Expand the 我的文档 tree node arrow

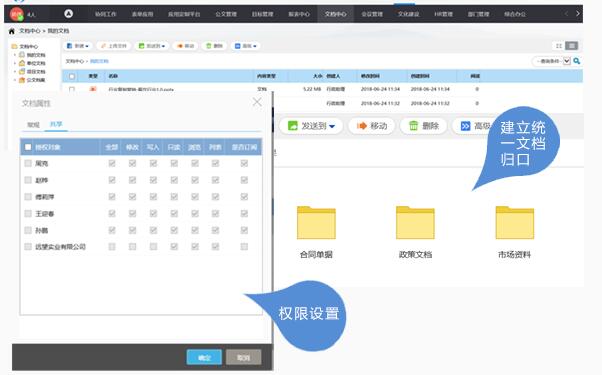click(15, 55)
